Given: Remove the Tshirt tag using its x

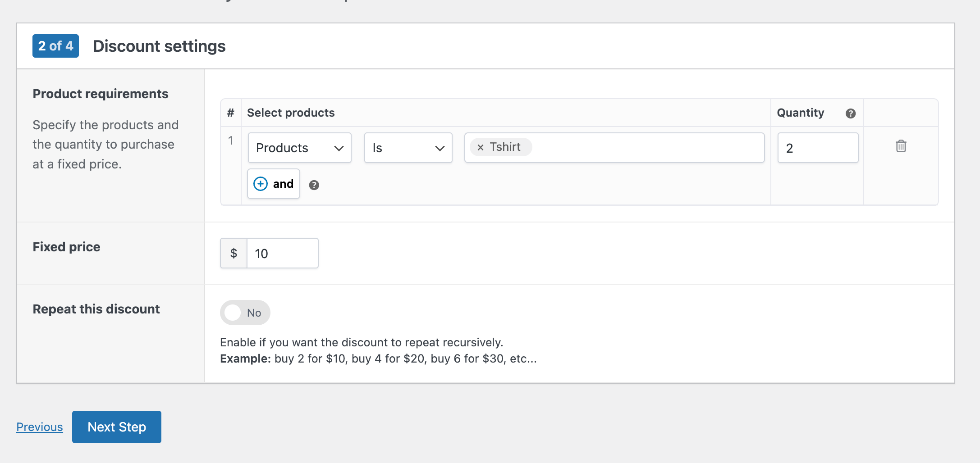Looking at the screenshot, I should click(x=480, y=148).
